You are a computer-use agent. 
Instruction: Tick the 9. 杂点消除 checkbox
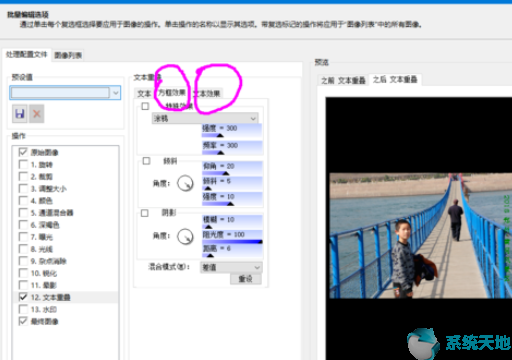click(x=23, y=261)
